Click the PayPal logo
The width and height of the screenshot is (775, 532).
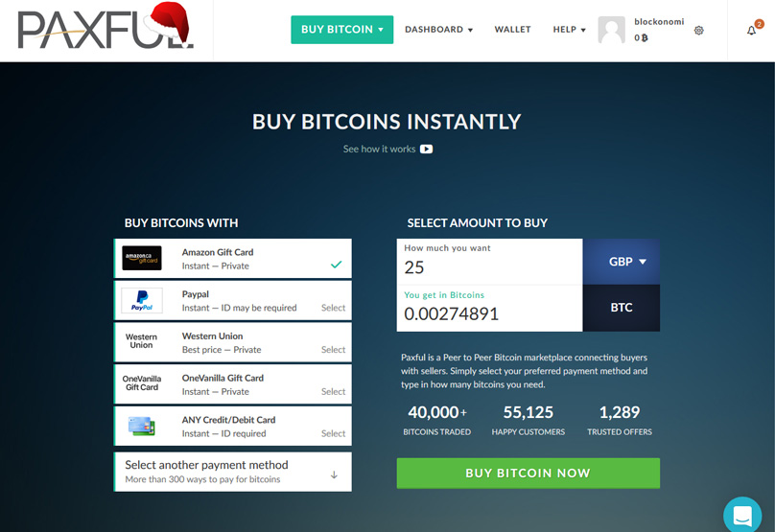(142, 300)
